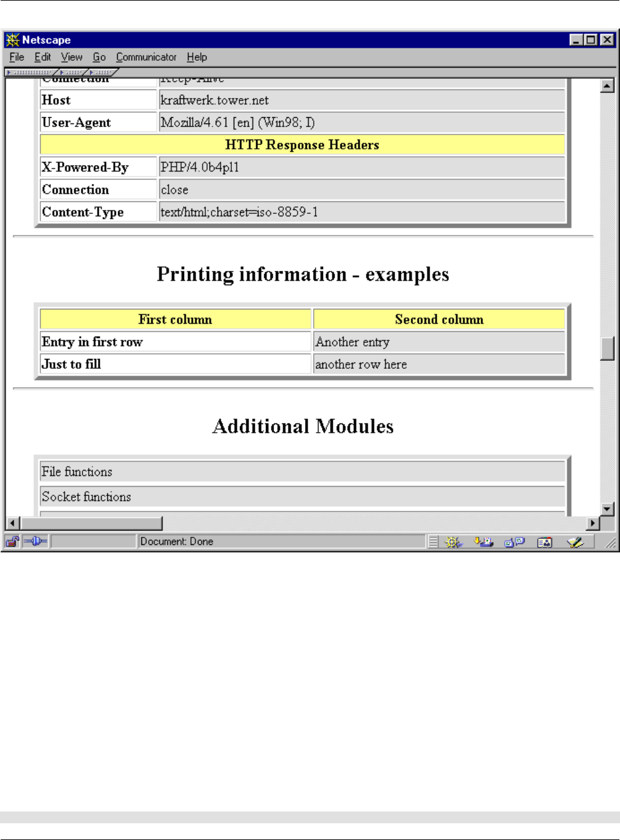Click the 'User-Agent' header cell
Screen dimensions: 620x840
click(x=99, y=123)
